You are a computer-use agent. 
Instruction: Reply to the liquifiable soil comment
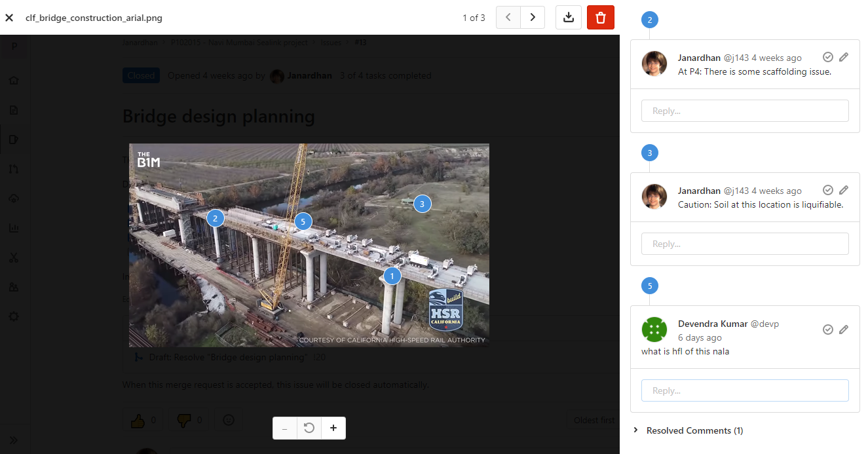[x=745, y=244]
